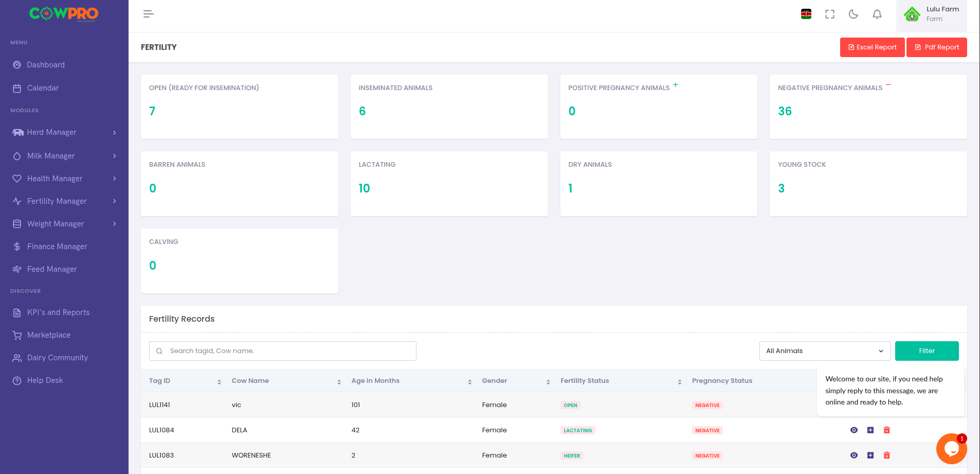Open KPI's and Reports page
The image size is (980, 474).
tap(58, 312)
